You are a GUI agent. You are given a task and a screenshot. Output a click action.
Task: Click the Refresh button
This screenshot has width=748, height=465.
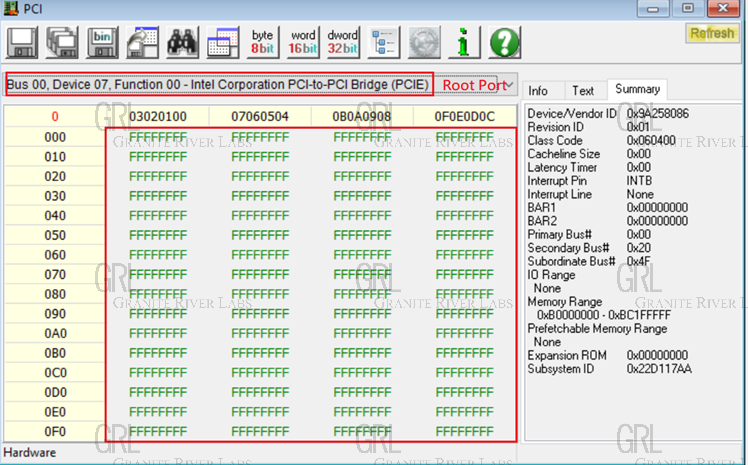click(712, 33)
